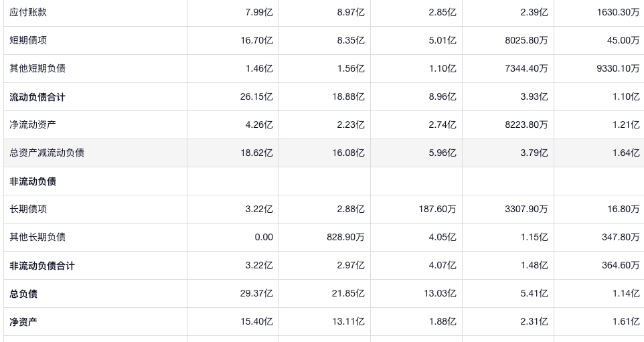Select the 15.40亿 net assets cell

256,322
